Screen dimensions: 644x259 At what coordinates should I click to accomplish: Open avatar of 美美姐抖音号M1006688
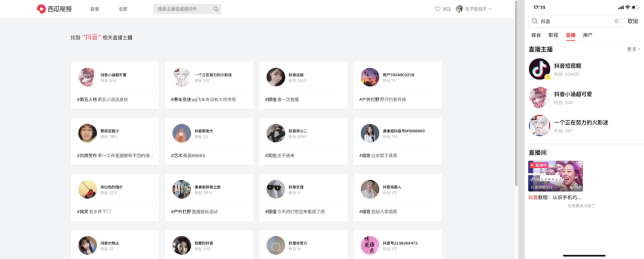pyautogui.click(x=370, y=133)
